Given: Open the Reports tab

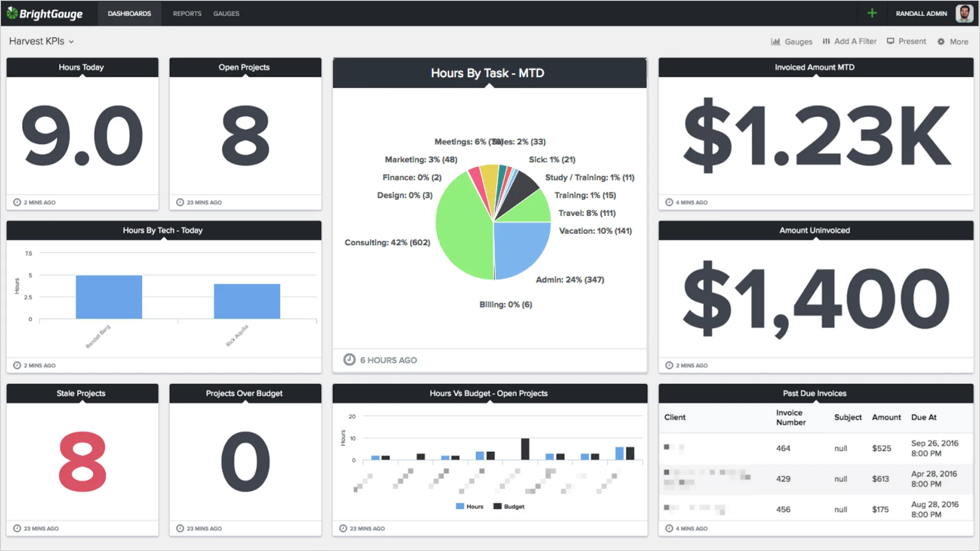Looking at the screenshot, I should (x=187, y=13).
